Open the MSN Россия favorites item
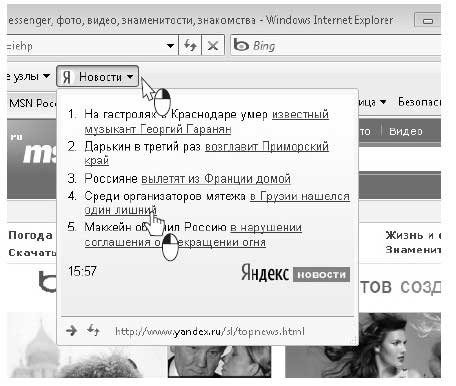This screenshot has width=456, height=386. 32,103
